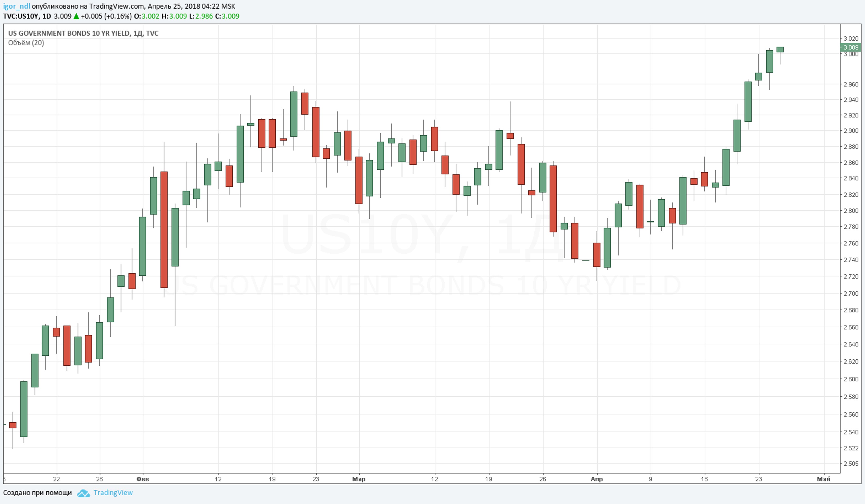Click the latest green candle near 3.009
865x504 pixels.
tap(780, 49)
